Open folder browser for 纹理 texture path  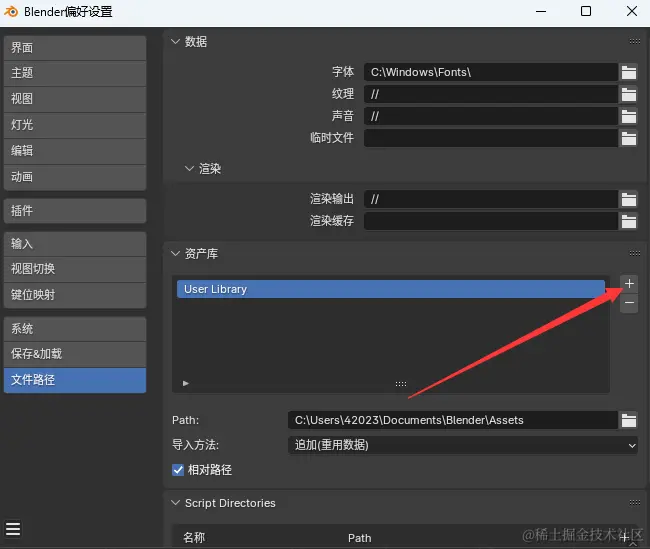point(628,94)
